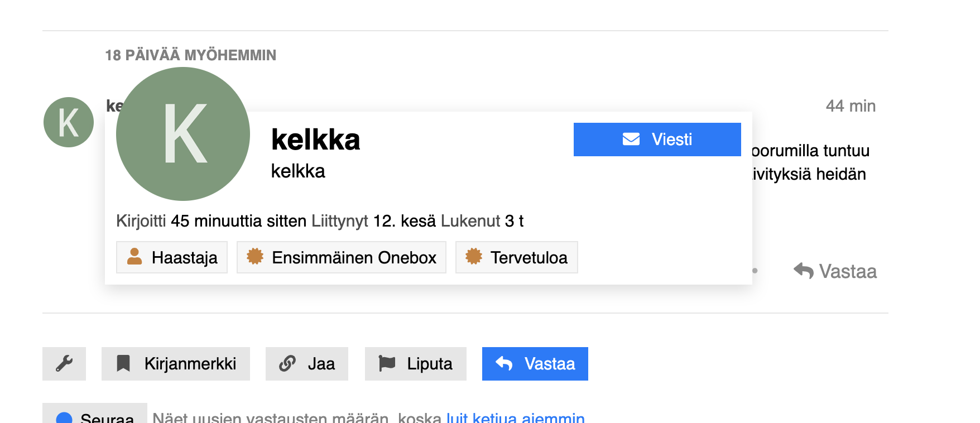
Task: Click the kelkka username heading
Action: point(315,140)
